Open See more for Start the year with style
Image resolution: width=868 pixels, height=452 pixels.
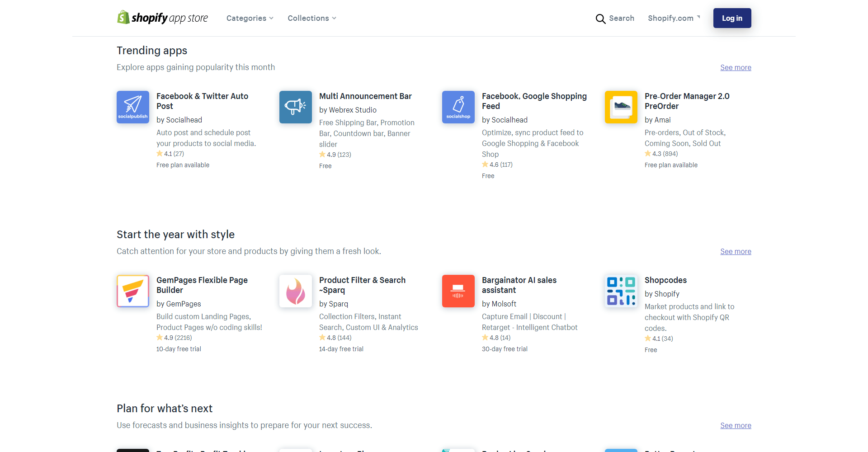coord(736,251)
